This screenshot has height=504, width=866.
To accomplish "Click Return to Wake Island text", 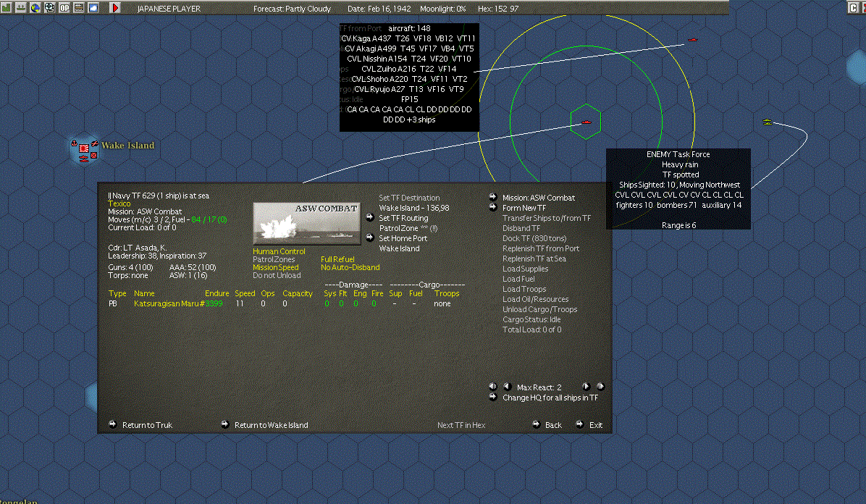I will 272,425.
